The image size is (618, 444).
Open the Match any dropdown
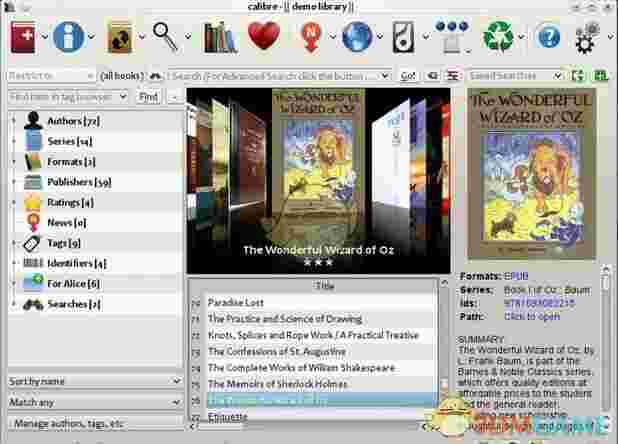pyautogui.click(x=95, y=402)
